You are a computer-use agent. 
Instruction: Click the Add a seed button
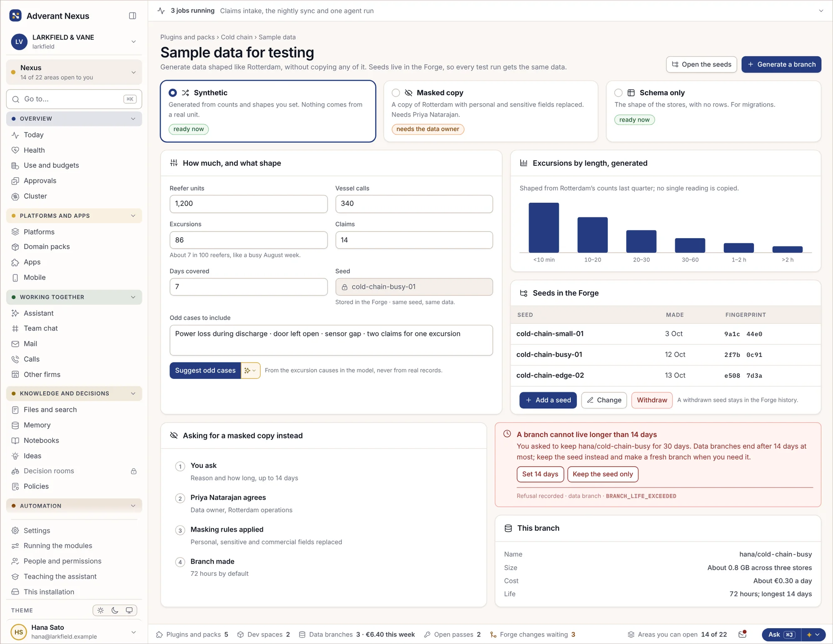tap(548, 400)
